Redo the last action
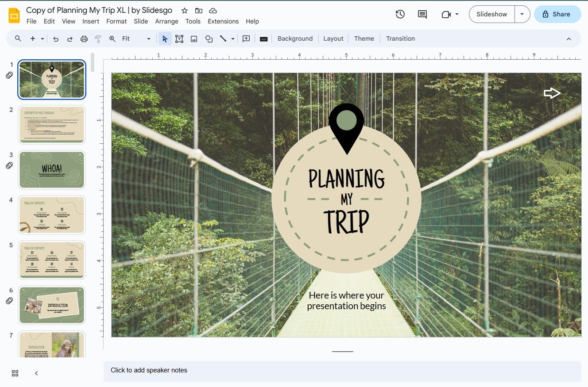 click(70, 38)
